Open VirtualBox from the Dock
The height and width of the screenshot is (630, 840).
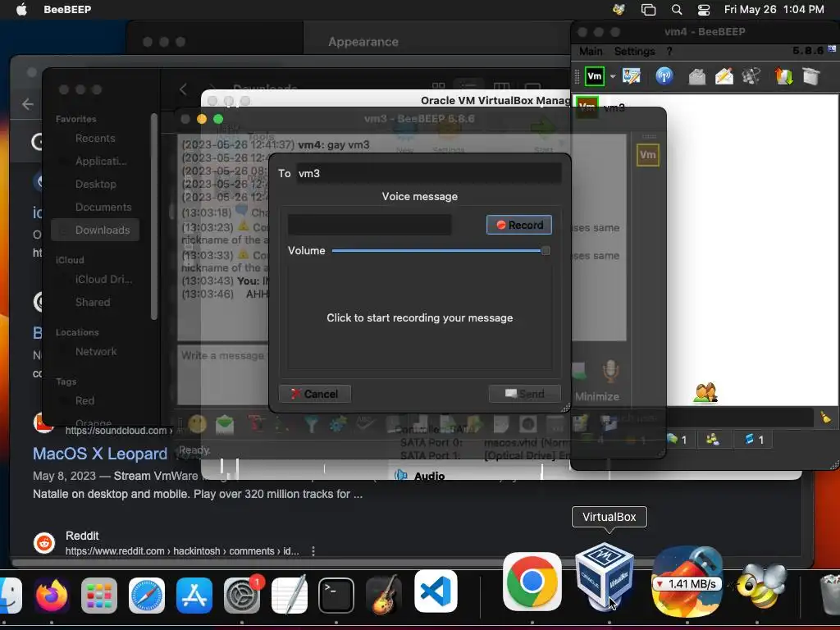605,577
